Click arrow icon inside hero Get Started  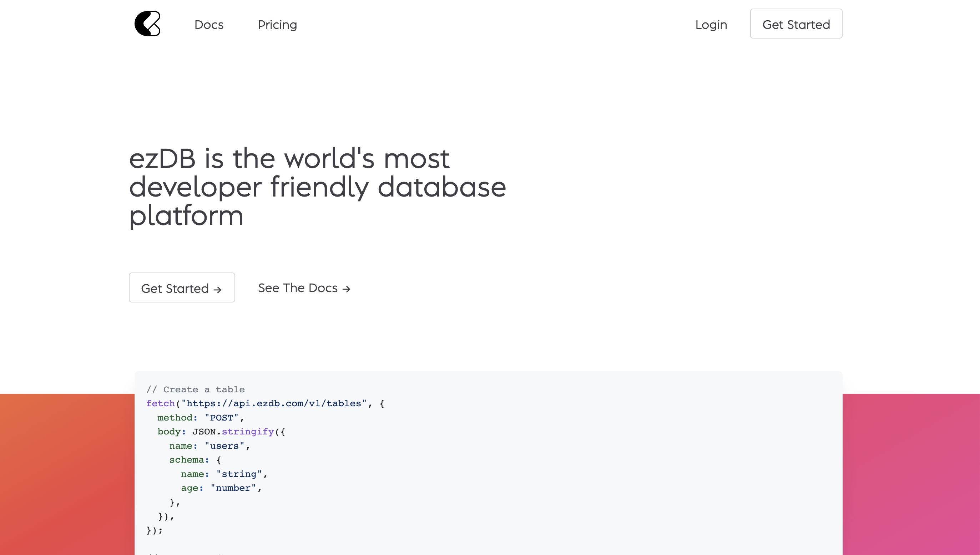point(217,290)
